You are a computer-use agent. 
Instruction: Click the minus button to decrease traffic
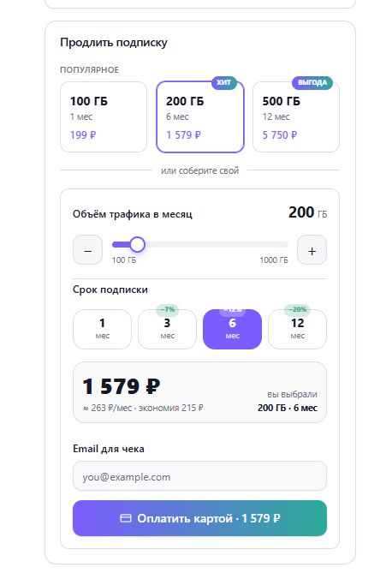pos(87,250)
